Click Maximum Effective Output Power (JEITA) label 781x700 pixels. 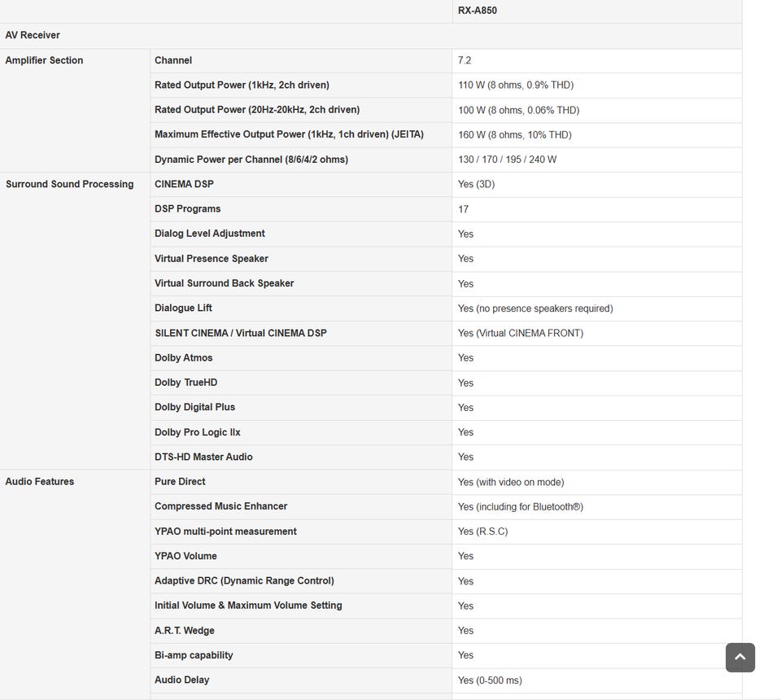289,134
